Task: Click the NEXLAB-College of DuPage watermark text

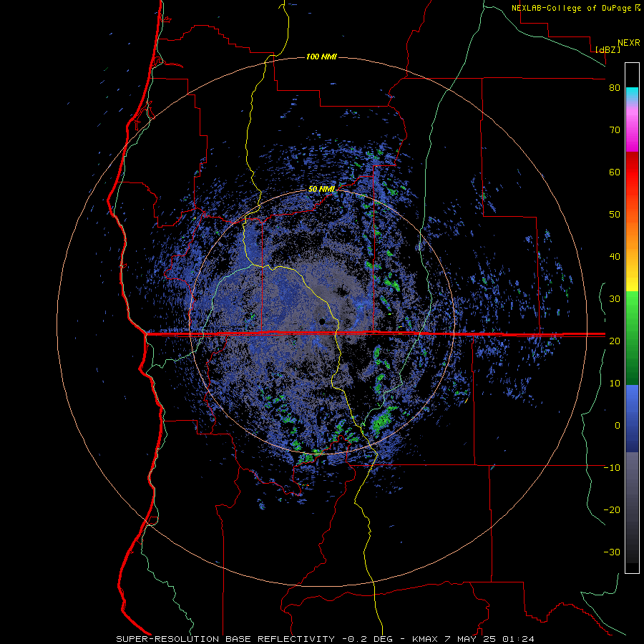Action: [571, 8]
